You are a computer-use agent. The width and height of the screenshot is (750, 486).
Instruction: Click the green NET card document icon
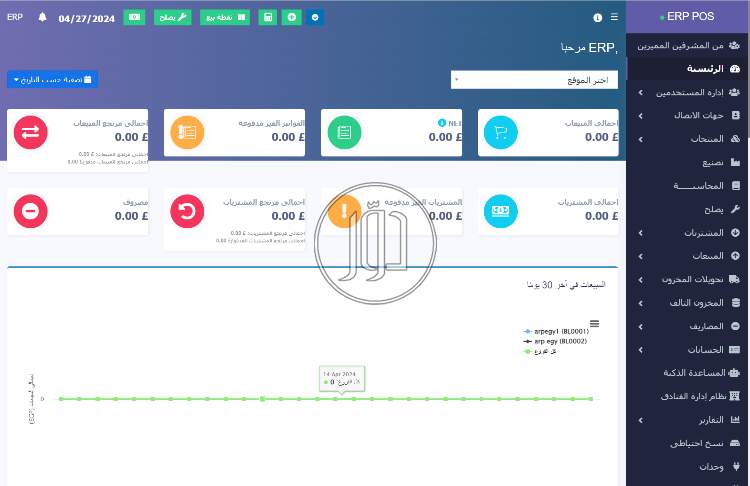tap(344, 133)
